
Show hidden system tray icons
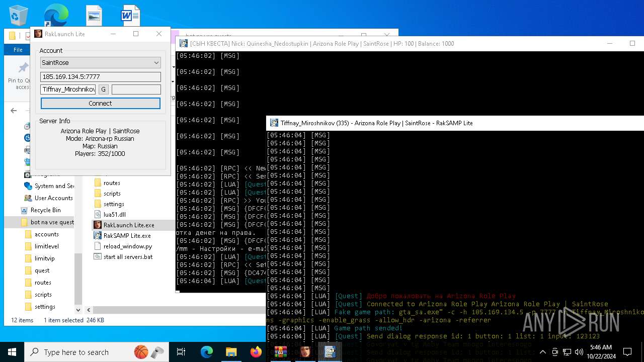tap(543, 352)
